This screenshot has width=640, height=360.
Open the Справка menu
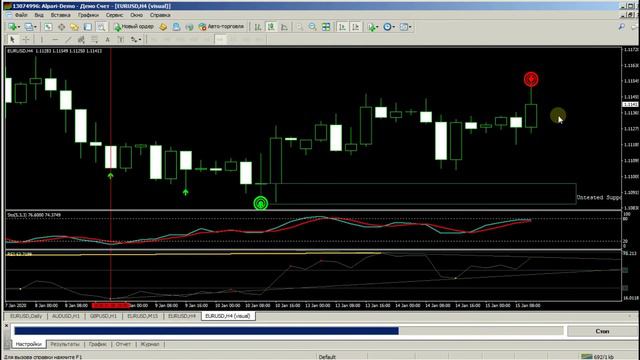click(160, 15)
